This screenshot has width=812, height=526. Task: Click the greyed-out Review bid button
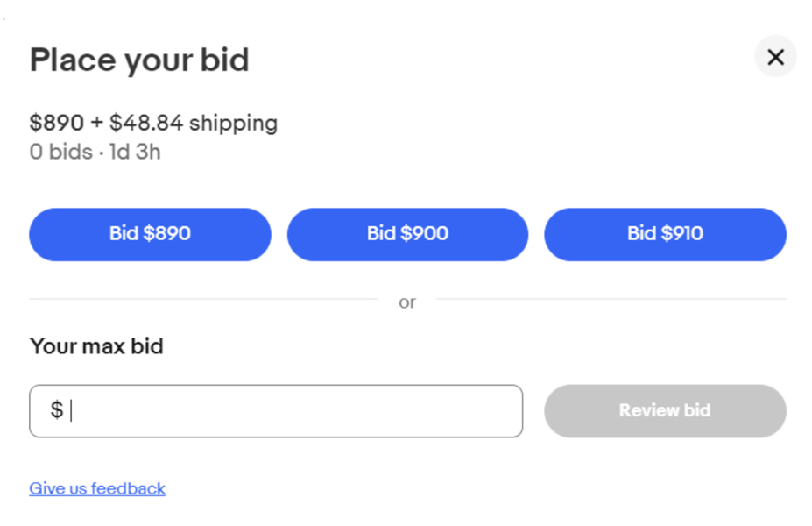point(665,410)
